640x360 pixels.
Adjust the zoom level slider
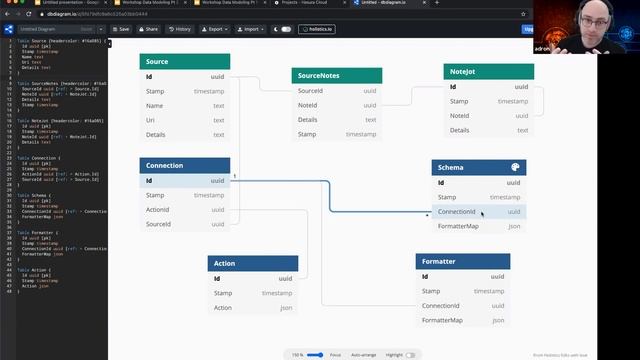(315, 355)
